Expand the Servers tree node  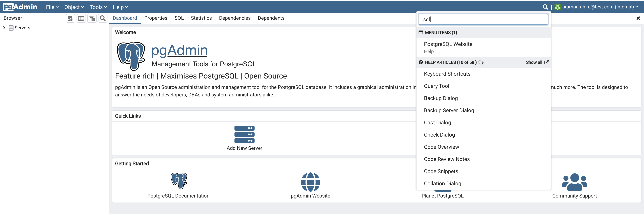tap(4, 28)
